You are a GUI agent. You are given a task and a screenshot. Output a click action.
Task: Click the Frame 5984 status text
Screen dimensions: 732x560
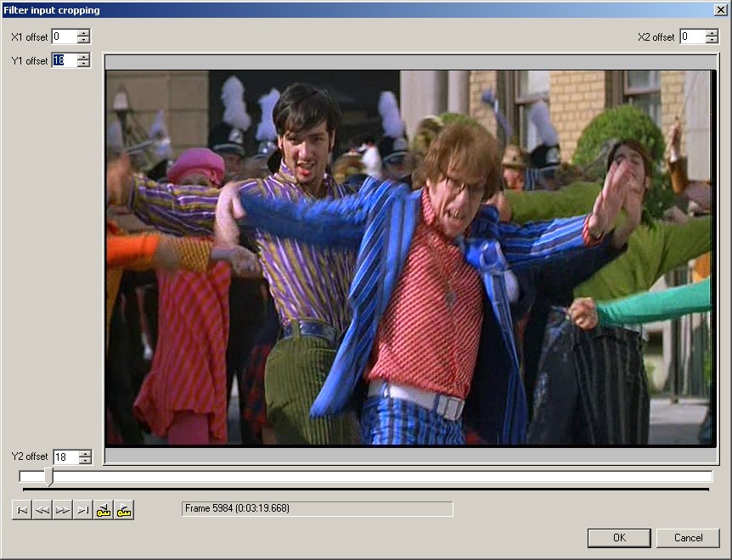237,508
